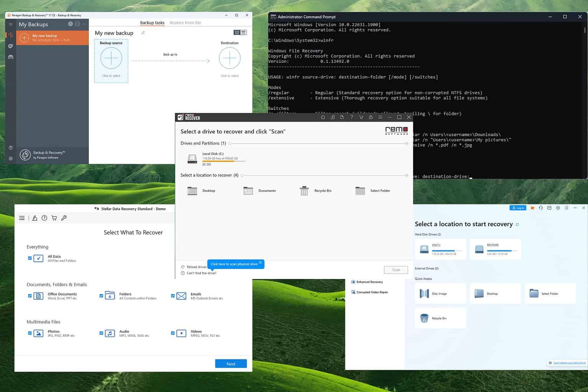Open the Home screen in Remo Recover
The height and width of the screenshot is (392, 588).
click(x=323, y=117)
